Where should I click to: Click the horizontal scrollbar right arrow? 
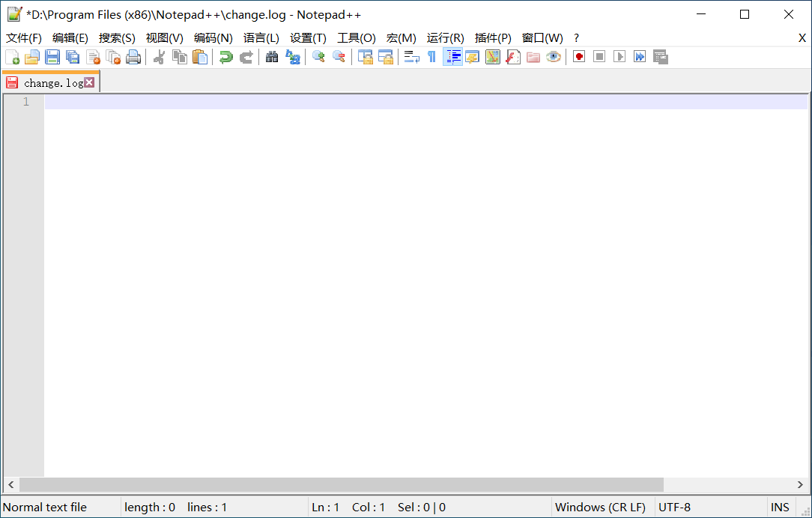coord(800,485)
